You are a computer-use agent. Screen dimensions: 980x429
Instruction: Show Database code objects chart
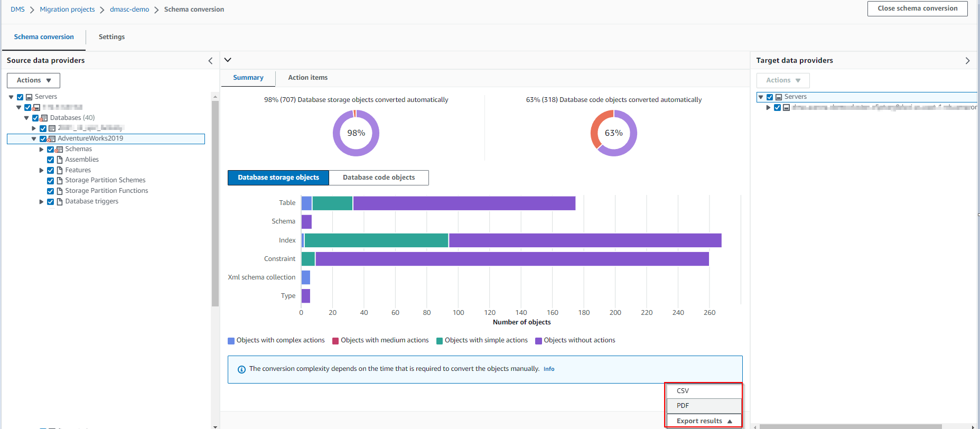click(x=379, y=178)
